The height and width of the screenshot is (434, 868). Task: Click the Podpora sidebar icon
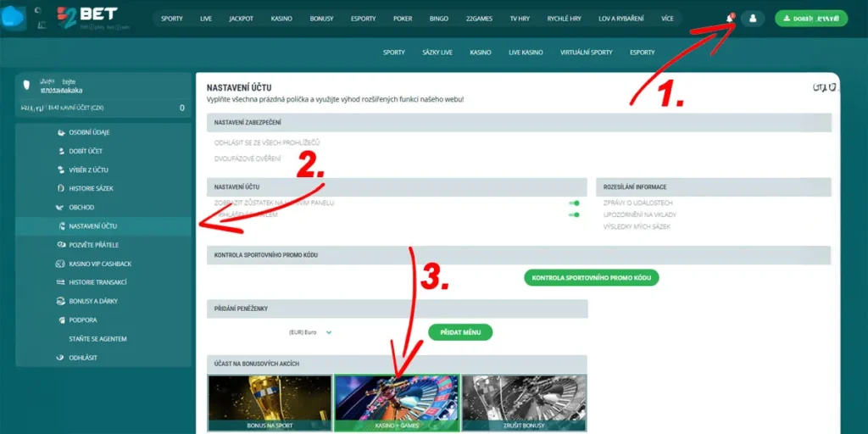tap(62, 320)
